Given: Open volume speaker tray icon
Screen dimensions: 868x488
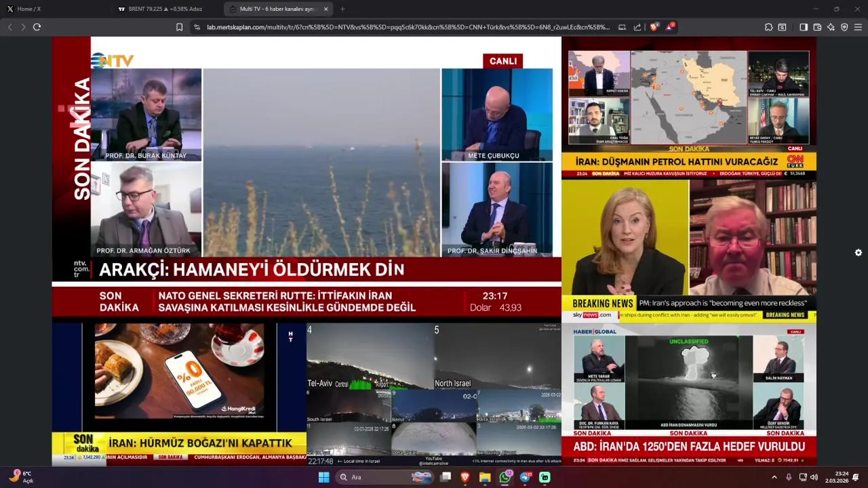Looking at the screenshot, I should coord(814,477).
